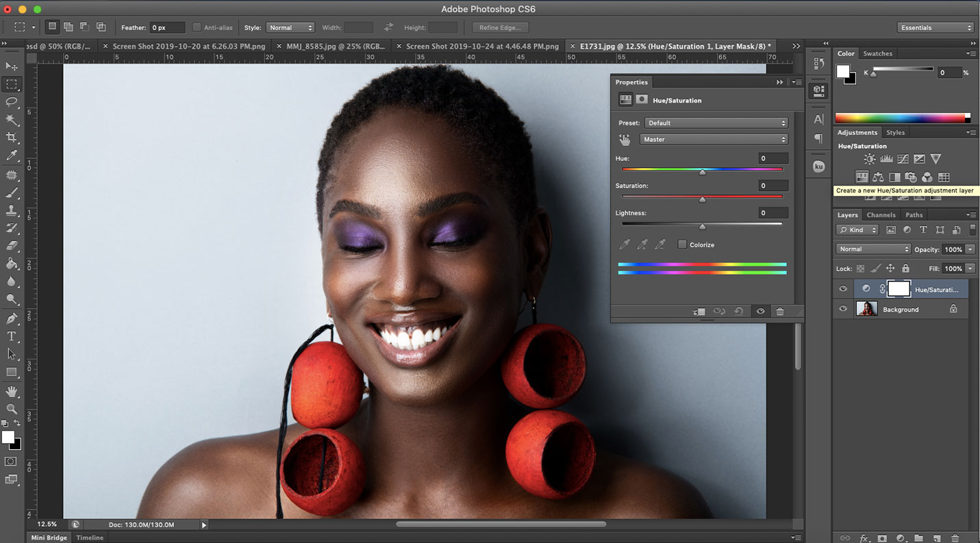The width and height of the screenshot is (980, 543).
Task: Select the Path Selection tool
Action: (x=12, y=354)
